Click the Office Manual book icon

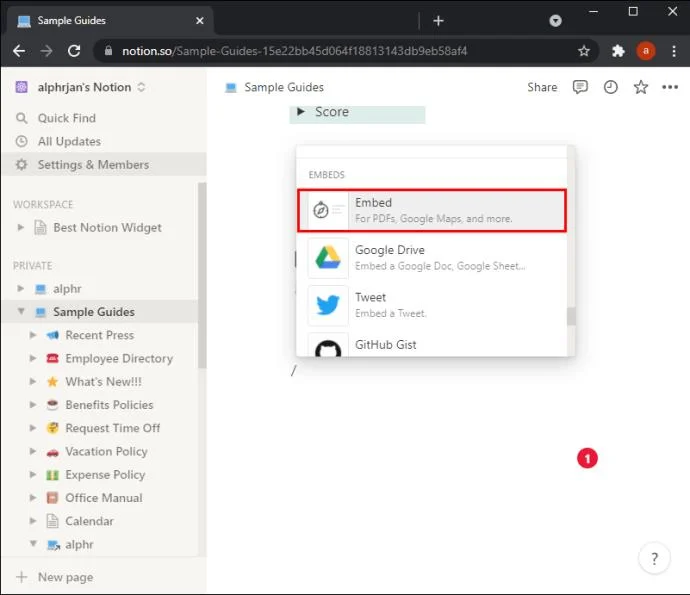click(x=52, y=498)
